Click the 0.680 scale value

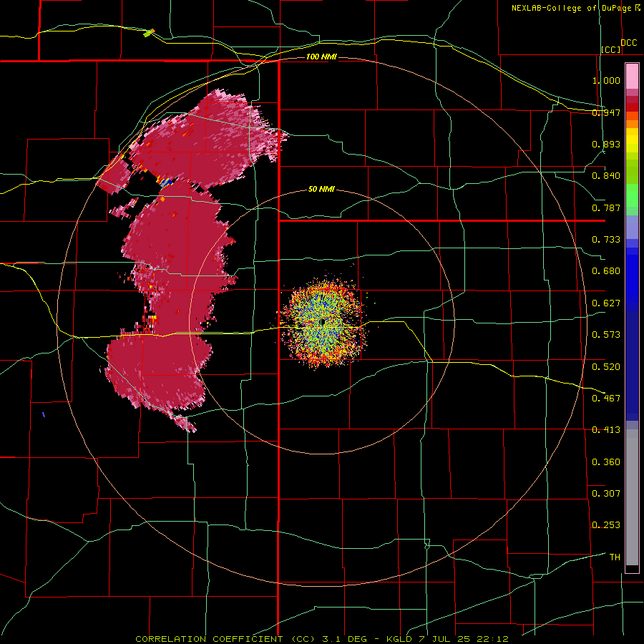[606, 271]
